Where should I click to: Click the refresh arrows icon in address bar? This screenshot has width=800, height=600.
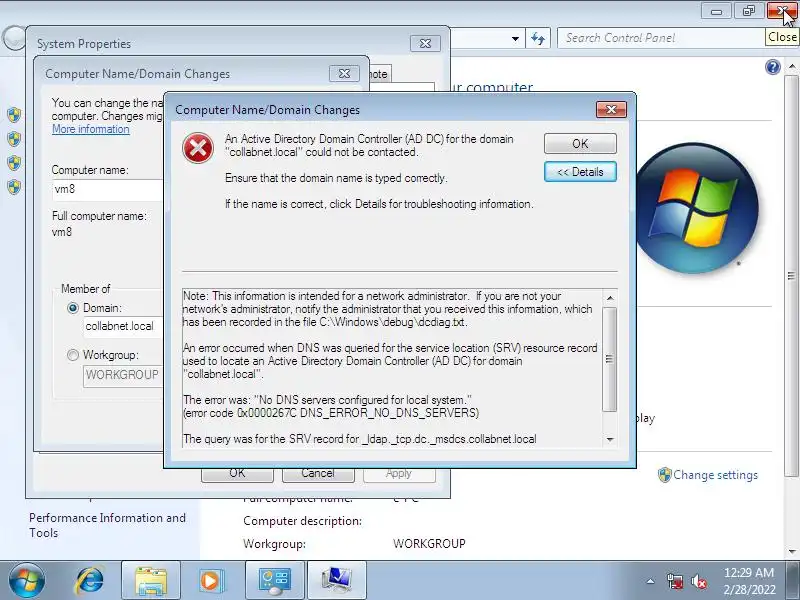click(538, 38)
